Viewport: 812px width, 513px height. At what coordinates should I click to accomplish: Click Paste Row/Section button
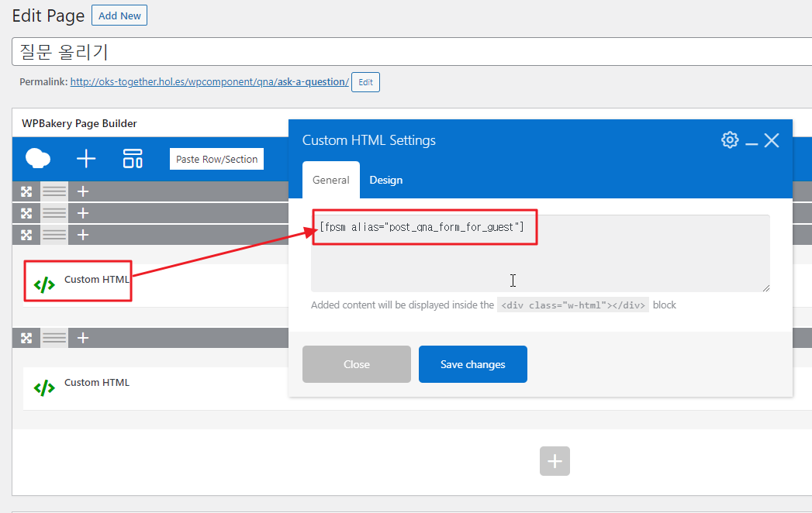pos(216,159)
